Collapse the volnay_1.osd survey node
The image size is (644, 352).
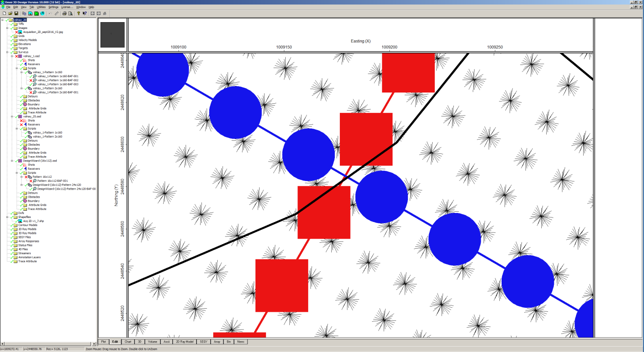click(x=12, y=56)
